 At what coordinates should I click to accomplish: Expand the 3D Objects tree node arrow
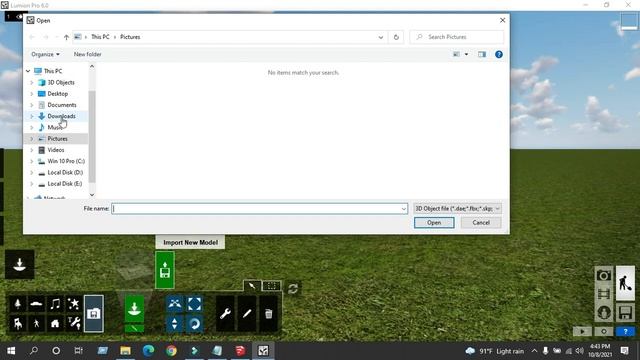coord(32,82)
